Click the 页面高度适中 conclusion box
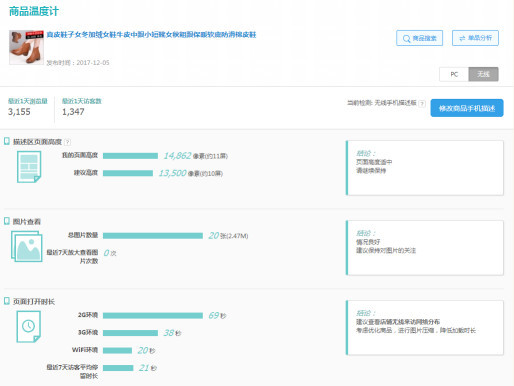This screenshot has width=514, height=386. (x=425, y=168)
